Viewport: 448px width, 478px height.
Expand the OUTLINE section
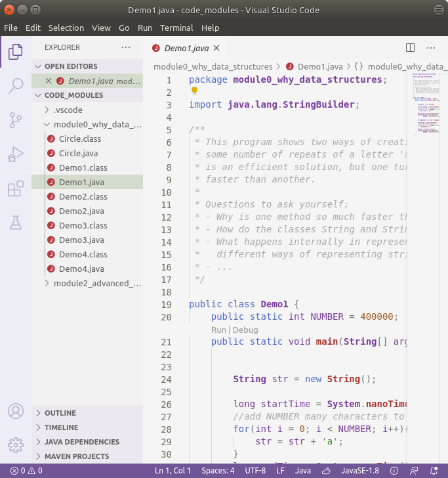tap(60, 413)
